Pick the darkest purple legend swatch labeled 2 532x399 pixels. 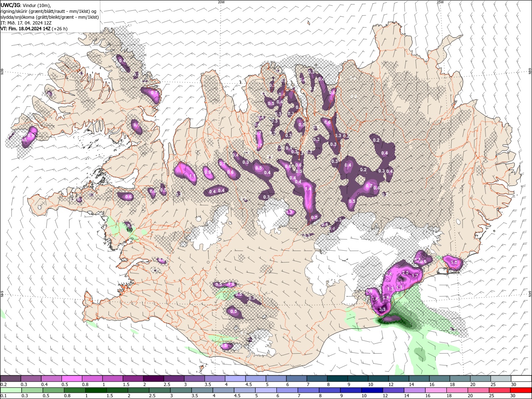point(154,379)
